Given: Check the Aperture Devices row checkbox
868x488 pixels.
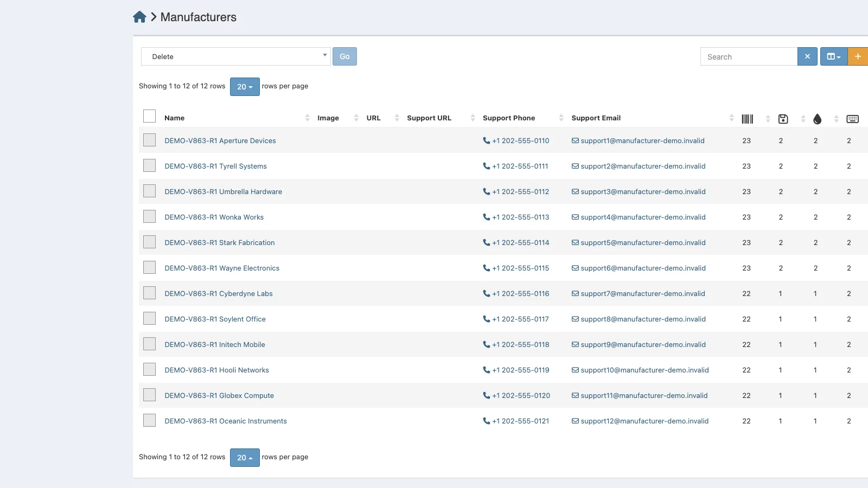Looking at the screenshot, I should 149,140.
